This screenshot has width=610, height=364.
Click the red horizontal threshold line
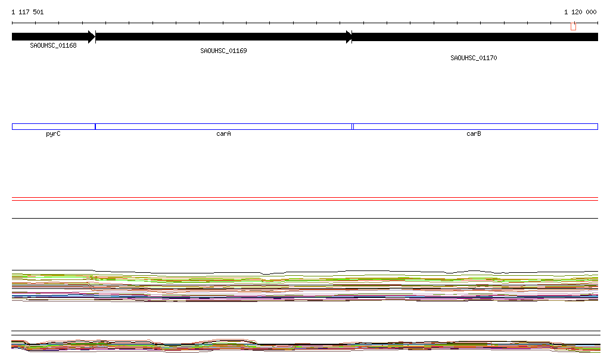pyautogui.click(x=305, y=200)
